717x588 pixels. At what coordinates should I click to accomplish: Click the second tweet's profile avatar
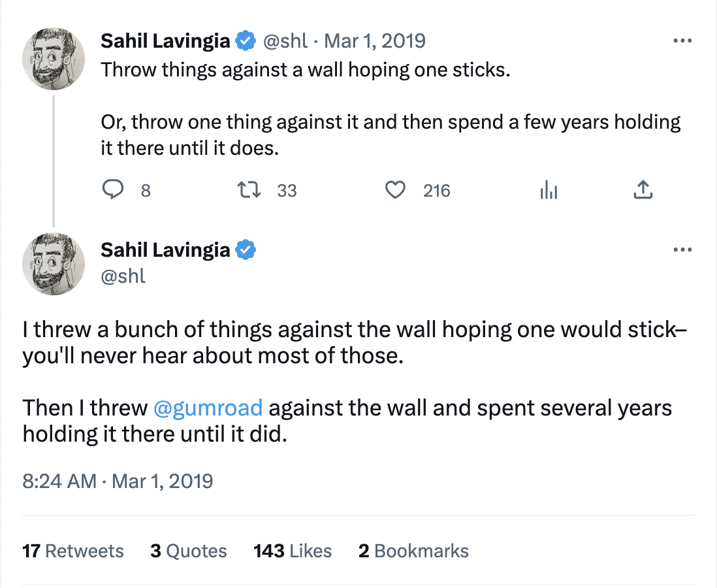coord(54,264)
